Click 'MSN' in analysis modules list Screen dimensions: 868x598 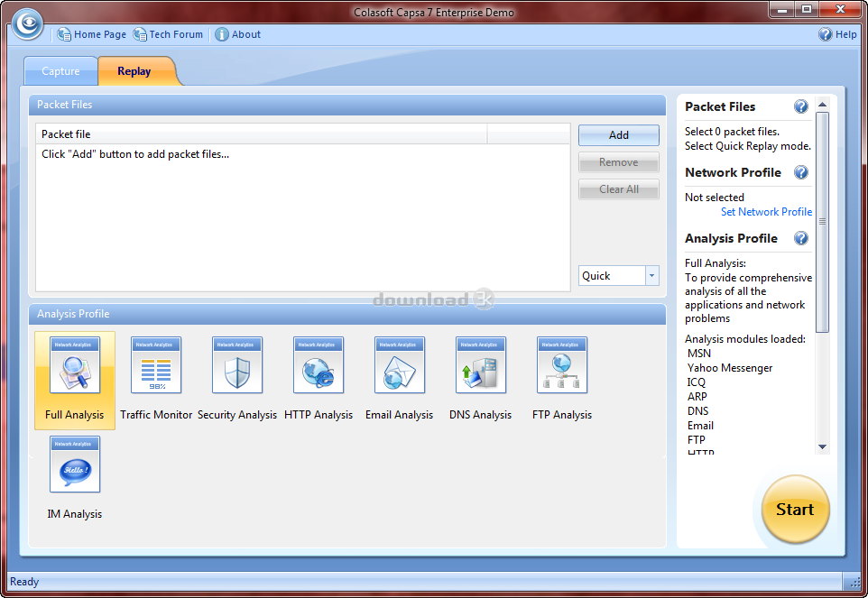tap(699, 354)
